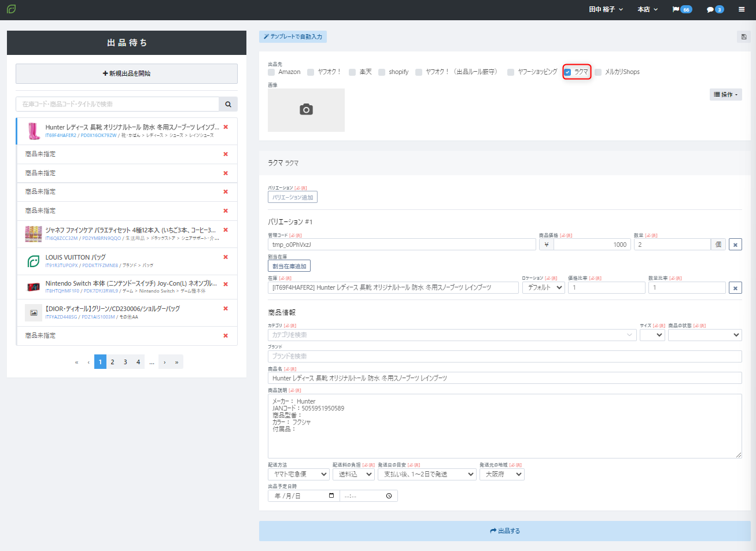Click the ブランドを検索 brand field
Viewport: 756px width, 551px height.
coord(505,356)
